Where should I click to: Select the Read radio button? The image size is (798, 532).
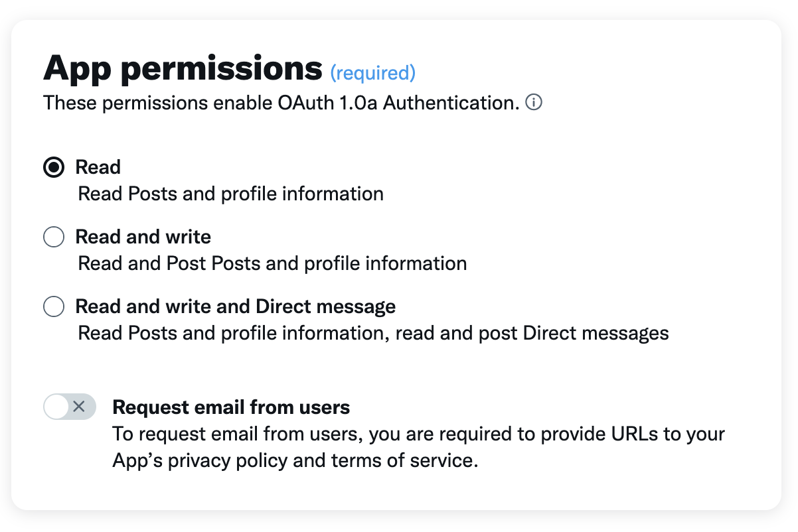(x=54, y=167)
